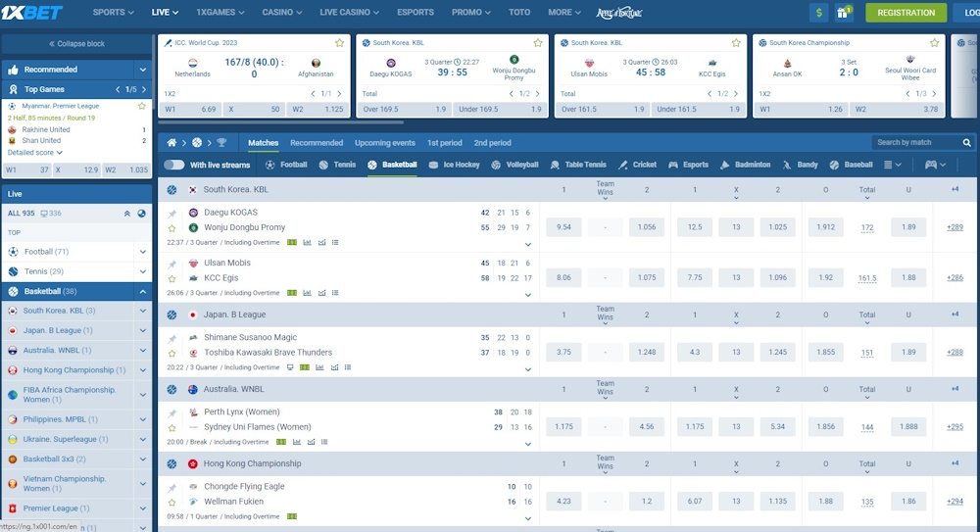Expand Hong Kong Championship (1) sidebar league
980x532 pixels.
coord(142,370)
